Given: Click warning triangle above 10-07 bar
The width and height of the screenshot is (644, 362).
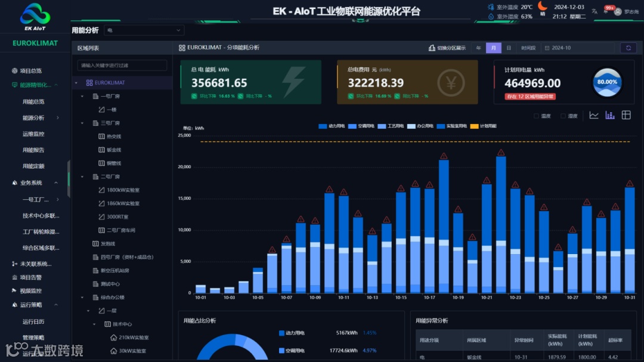Looking at the screenshot, I should click(x=286, y=239).
